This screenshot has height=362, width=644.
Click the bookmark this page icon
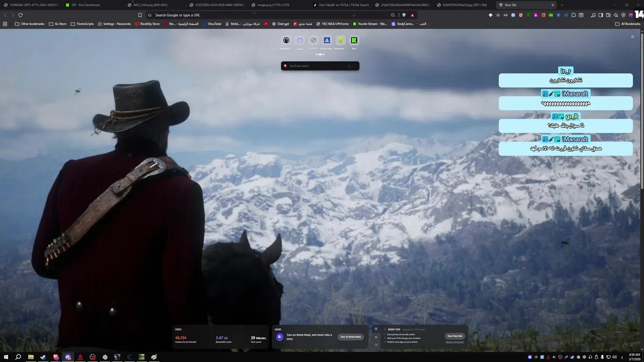(140, 15)
